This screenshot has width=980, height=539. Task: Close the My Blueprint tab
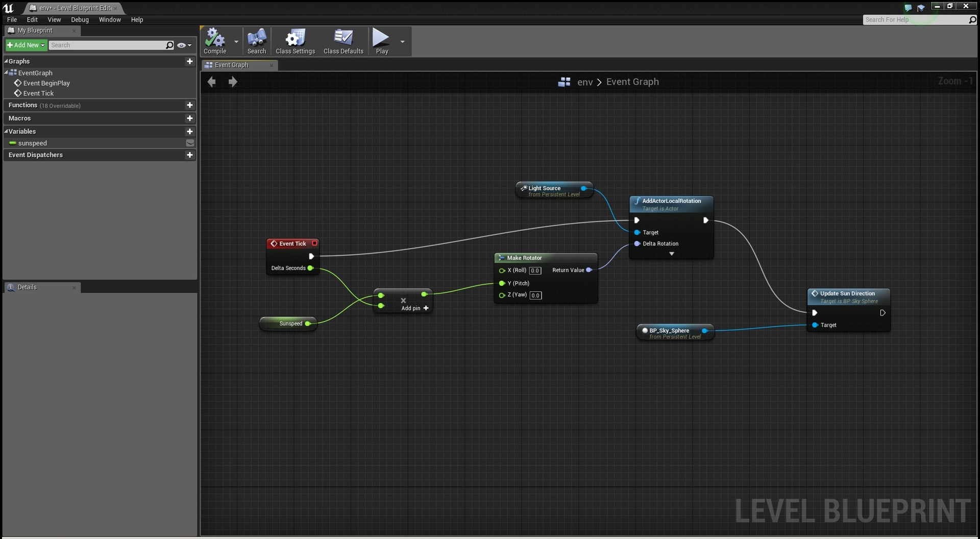pos(74,31)
